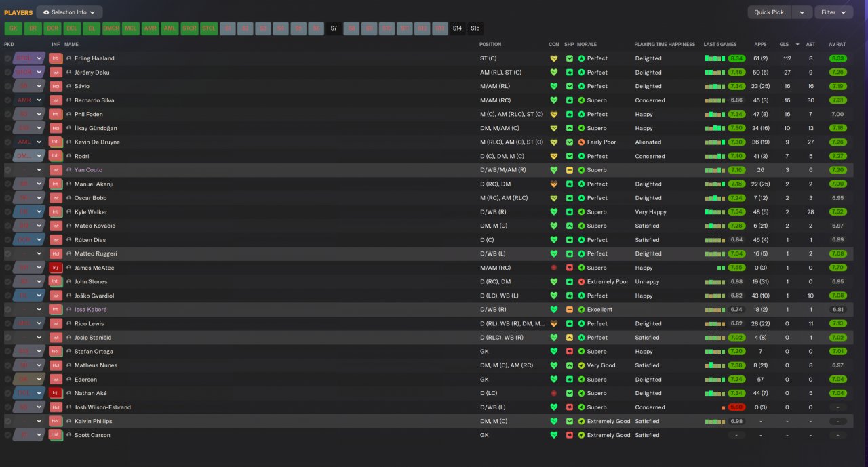Select the empty S7 substitute slot
The width and height of the screenshot is (868, 467).
[x=334, y=28]
